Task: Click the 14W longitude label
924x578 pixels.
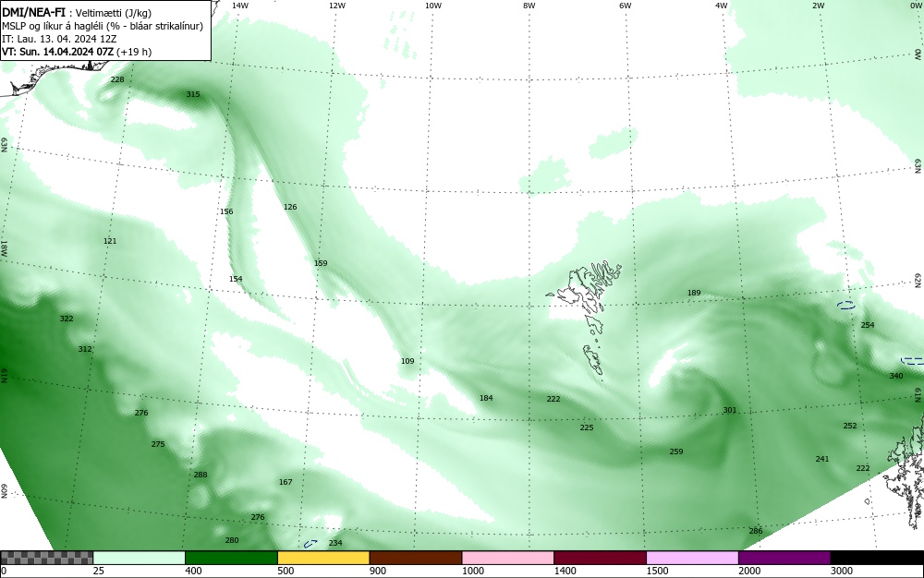Action: pos(240,6)
